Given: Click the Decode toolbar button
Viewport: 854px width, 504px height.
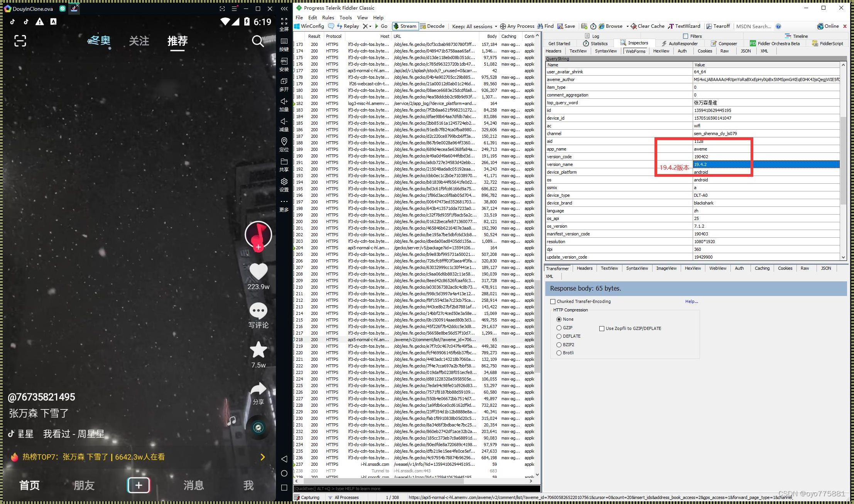Looking at the screenshot, I should 432,26.
